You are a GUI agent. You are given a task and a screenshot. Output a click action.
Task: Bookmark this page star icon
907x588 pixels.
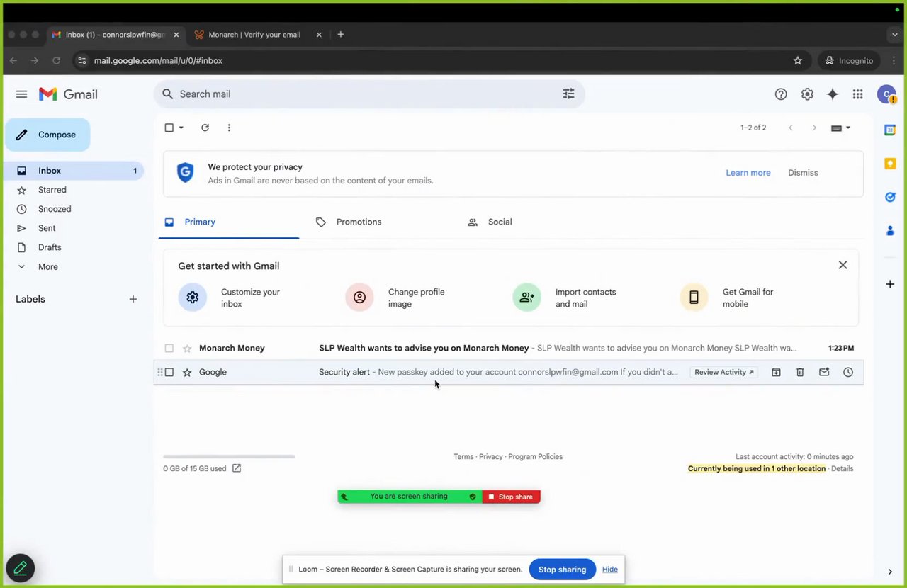[798, 61]
